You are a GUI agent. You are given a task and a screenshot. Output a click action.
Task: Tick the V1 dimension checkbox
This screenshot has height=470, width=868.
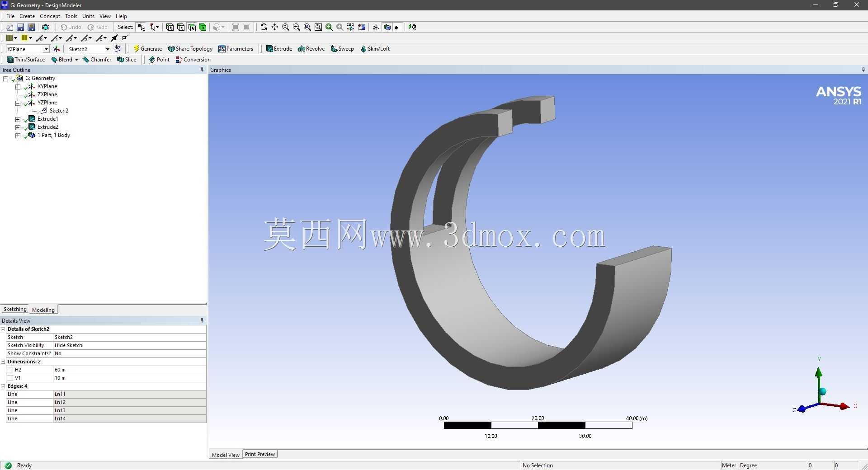[10, 378]
